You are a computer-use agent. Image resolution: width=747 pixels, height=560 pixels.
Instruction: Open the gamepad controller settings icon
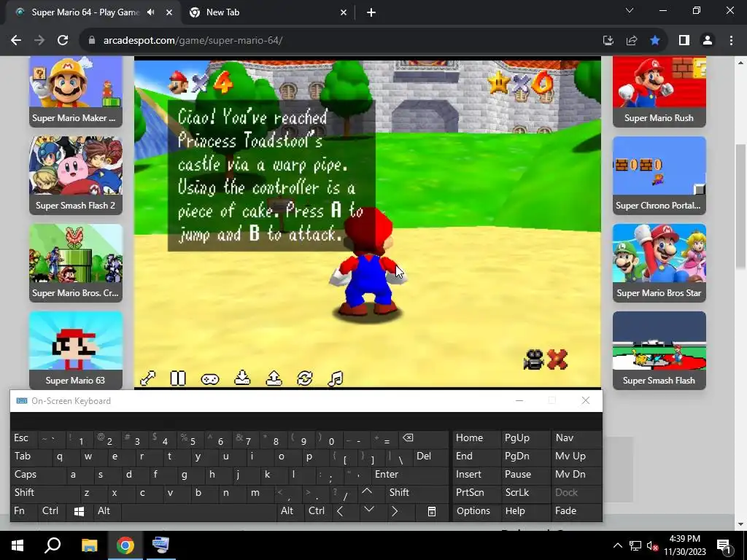point(209,379)
